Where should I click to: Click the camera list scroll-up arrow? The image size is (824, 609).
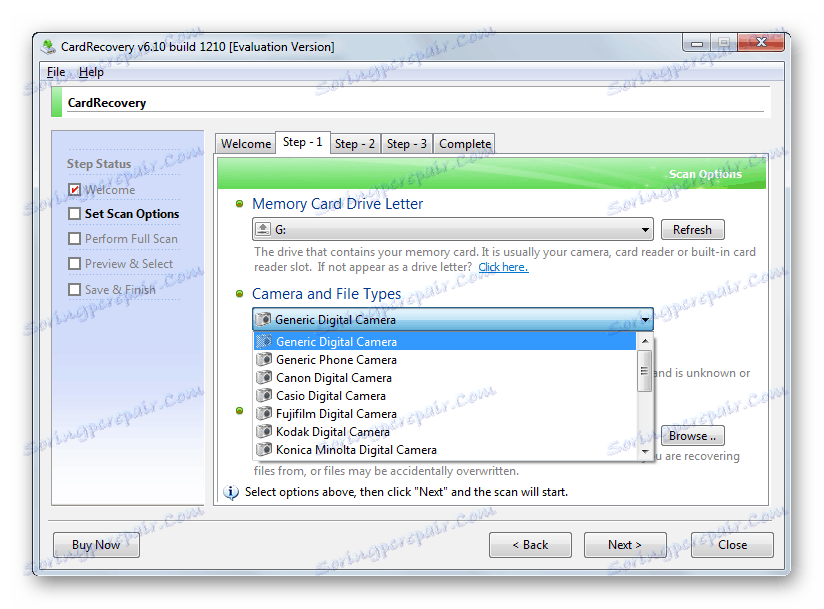[645, 341]
